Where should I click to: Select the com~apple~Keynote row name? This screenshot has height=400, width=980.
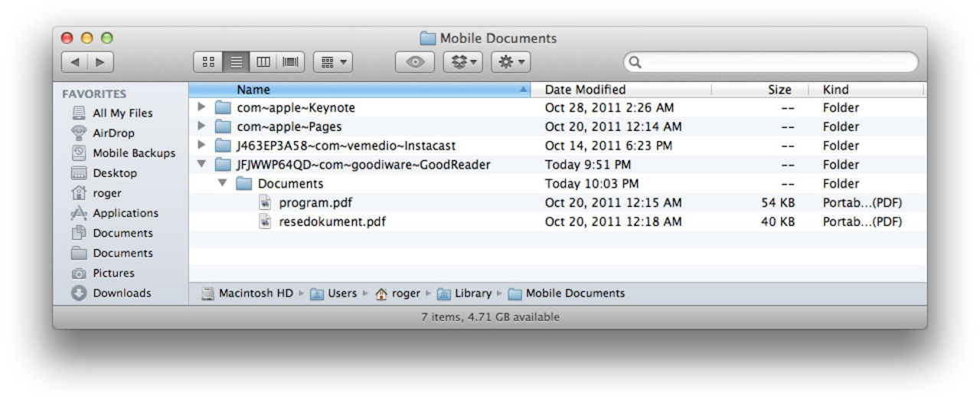(296, 107)
